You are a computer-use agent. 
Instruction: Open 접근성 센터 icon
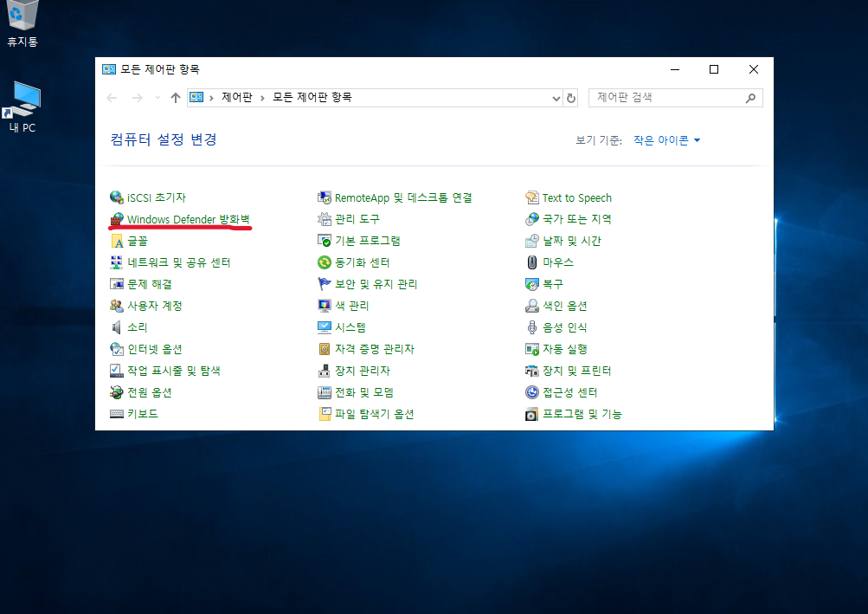[531, 391]
